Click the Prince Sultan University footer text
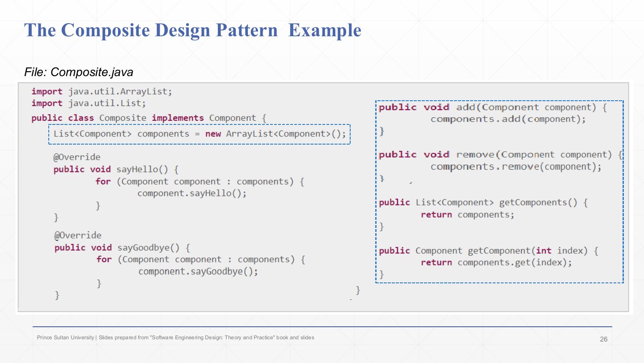 coord(175,337)
